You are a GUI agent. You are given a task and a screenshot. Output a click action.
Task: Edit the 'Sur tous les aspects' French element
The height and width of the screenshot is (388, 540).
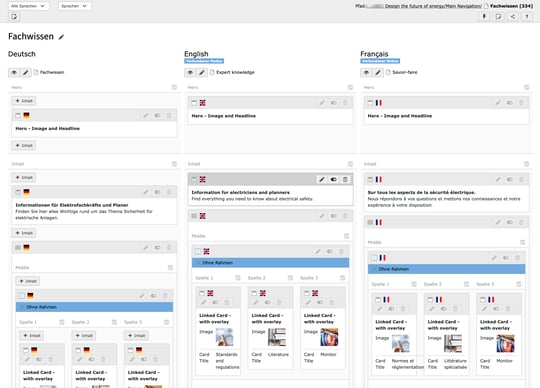click(498, 179)
